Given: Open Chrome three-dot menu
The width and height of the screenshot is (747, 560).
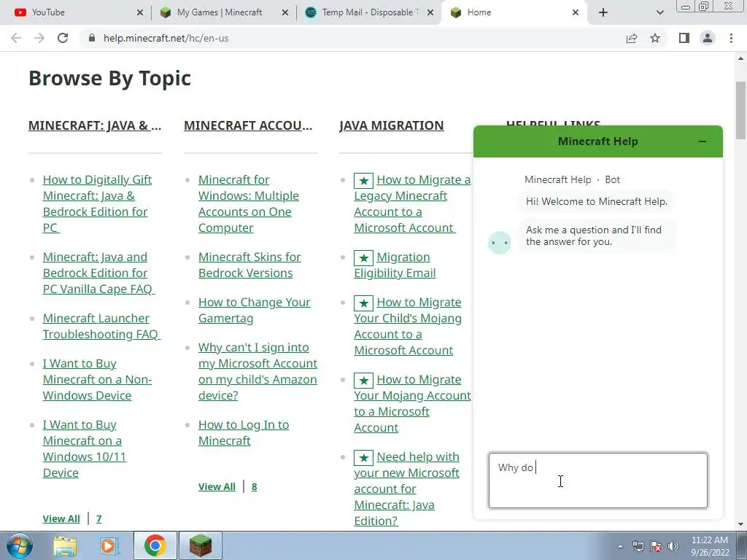Looking at the screenshot, I should click(731, 38).
